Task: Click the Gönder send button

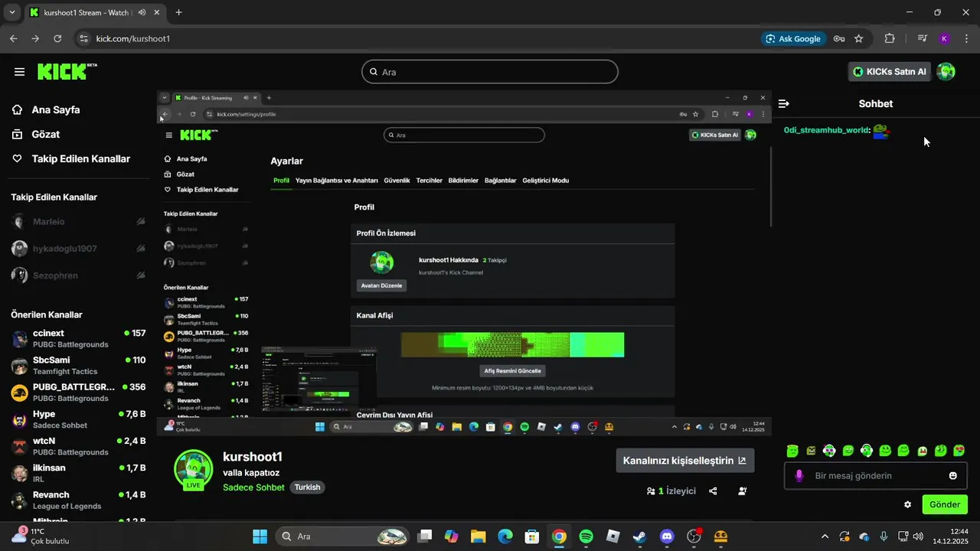Action: coord(945,504)
